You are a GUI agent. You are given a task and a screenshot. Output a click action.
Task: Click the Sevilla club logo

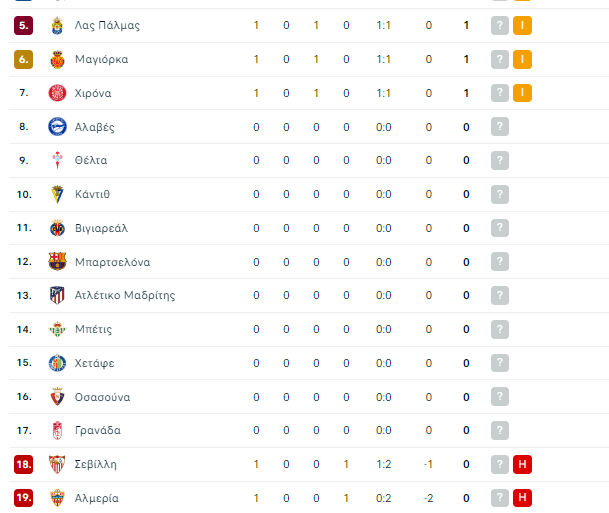[57, 464]
